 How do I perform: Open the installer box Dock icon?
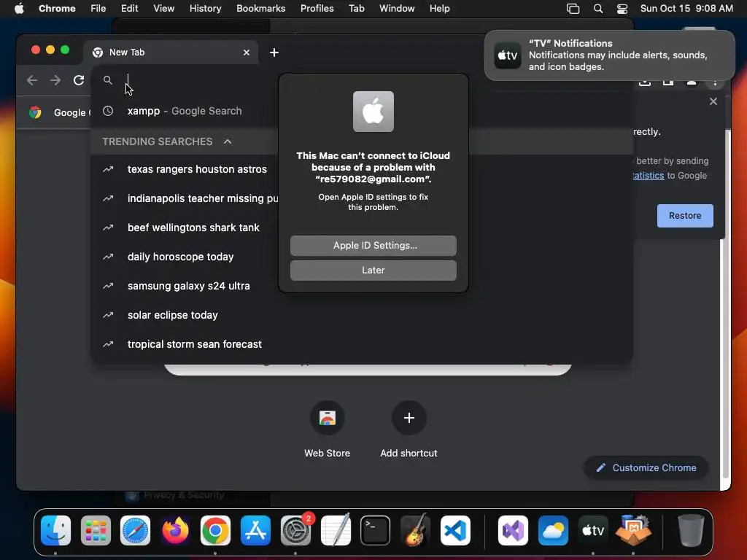pyautogui.click(x=633, y=530)
